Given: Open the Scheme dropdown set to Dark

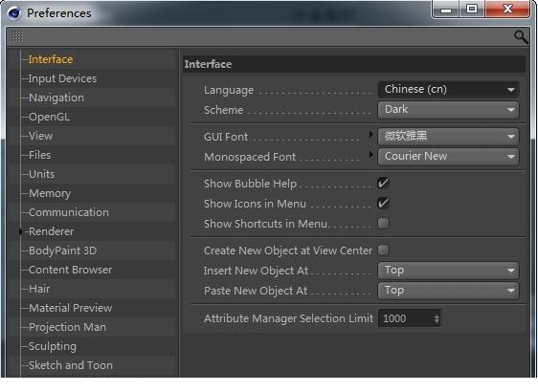Looking at the screenshot, I should pyautogui.click(x=448, y=110).
